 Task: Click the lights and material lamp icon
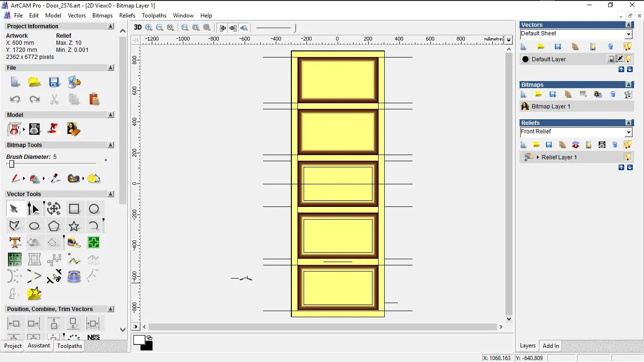point(54,129)
